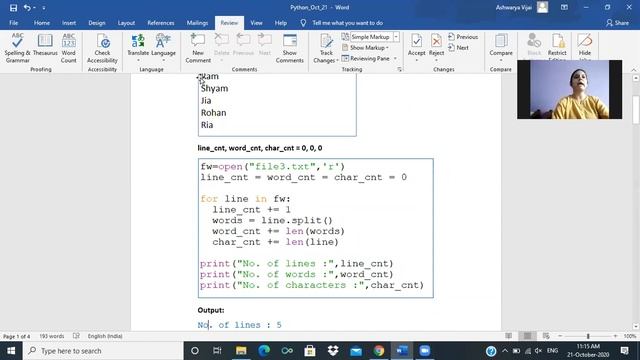Viewport: 640px width, 360px height.
Task: Open Restrict Editing pane
Action: pyautogui.click(x=557, y=46)
